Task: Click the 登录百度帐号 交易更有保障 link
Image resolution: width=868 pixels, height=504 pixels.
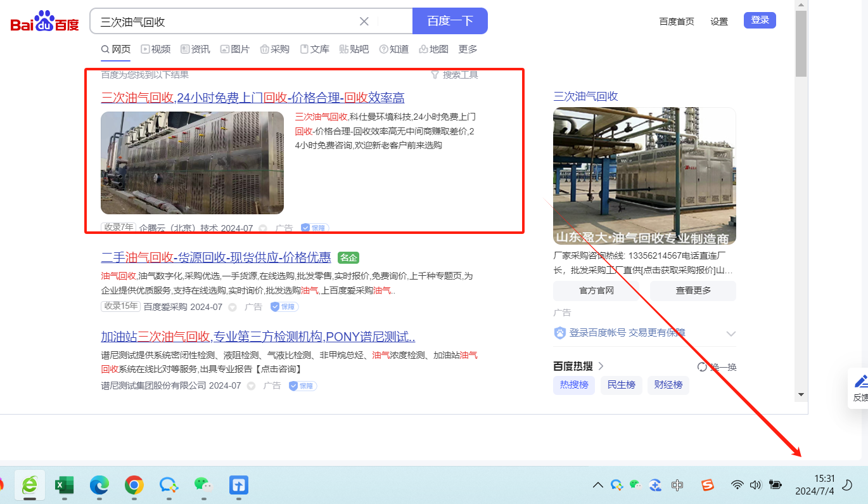Action: [627, 333]
